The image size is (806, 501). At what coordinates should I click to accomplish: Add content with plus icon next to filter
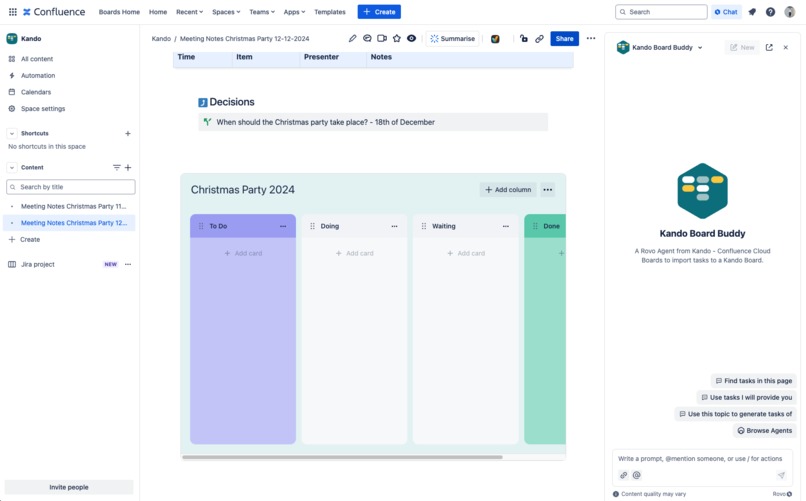[128, 168]
